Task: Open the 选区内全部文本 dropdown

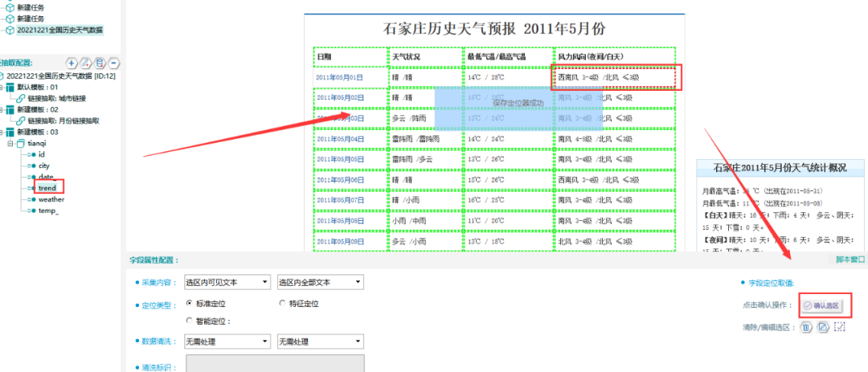Action: pyautogui.click(x=319, y=282)
